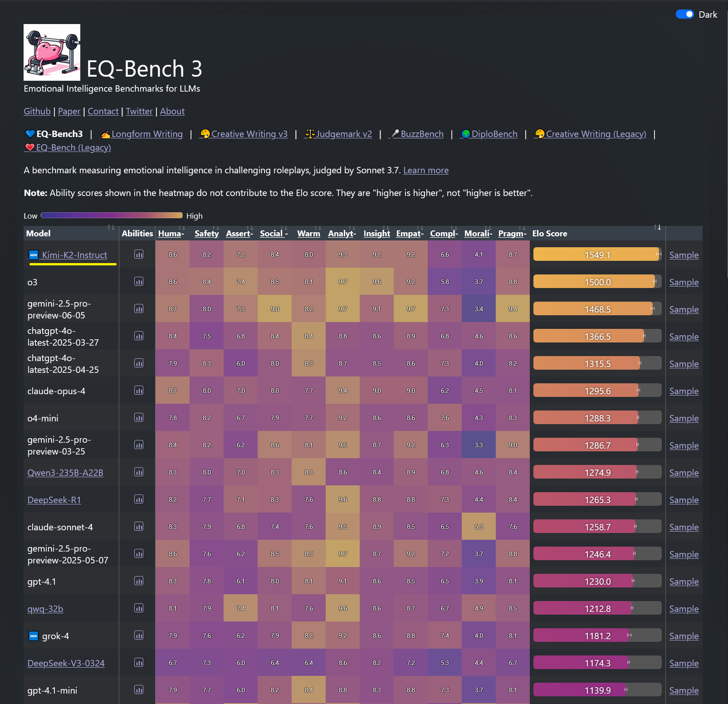Follow the Learn more link
This screenshot has height=704, width=728.
(x=426, y=170)
